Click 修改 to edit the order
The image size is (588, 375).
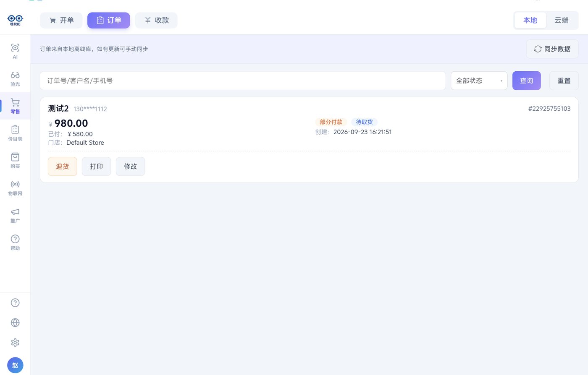[x=131, y=167]
